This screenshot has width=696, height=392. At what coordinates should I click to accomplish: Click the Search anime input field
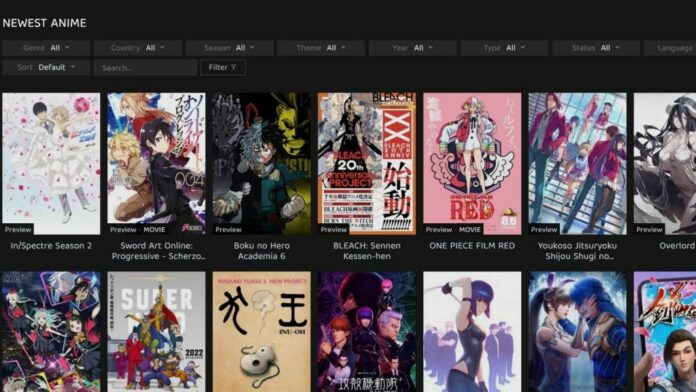point(145,67)
